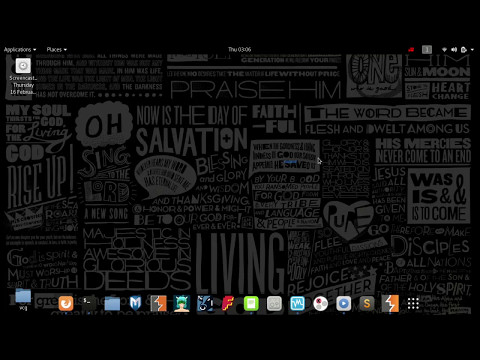Image resolution: width=480 pixels, height=360 pixels.
Task: Click the Wi-Fi network status icon
Action: point(444,50)
